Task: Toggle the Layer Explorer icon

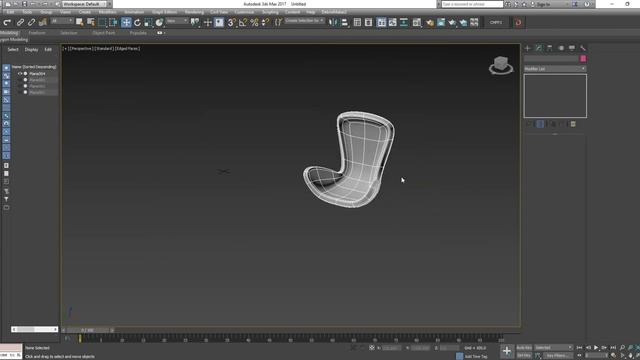Action: [x=369, y=22]
